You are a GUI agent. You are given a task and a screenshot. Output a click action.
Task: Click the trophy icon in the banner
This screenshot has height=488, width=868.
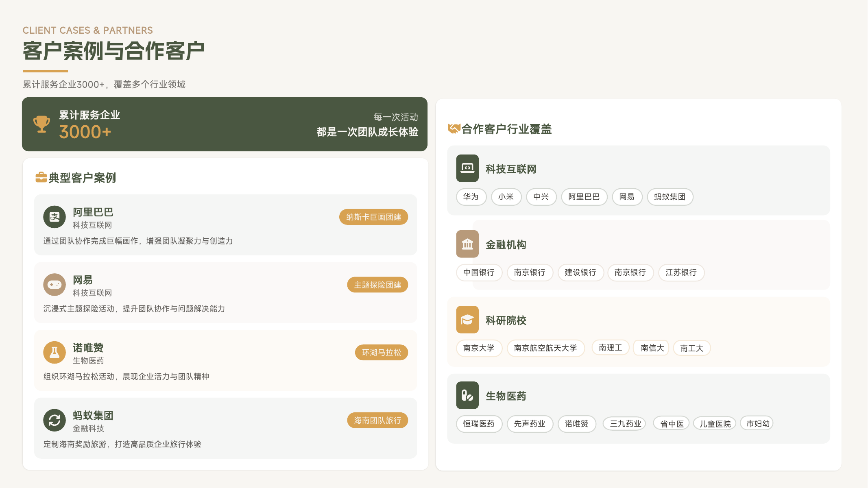[41, 124]
